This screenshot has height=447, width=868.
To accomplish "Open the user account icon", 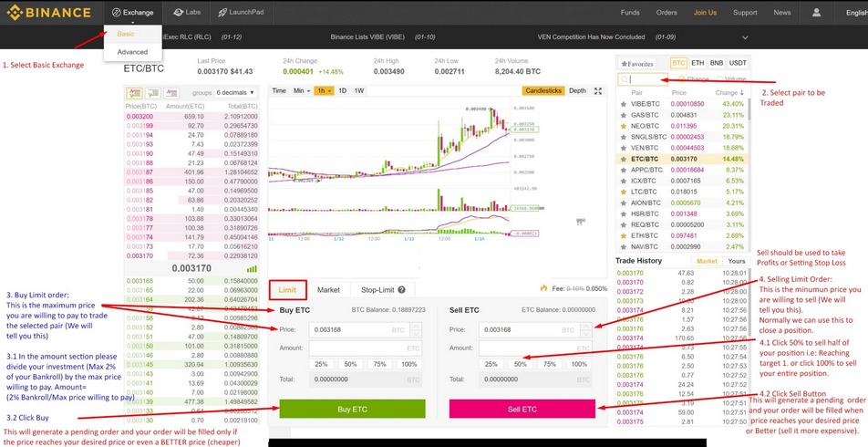I will 816,12.
